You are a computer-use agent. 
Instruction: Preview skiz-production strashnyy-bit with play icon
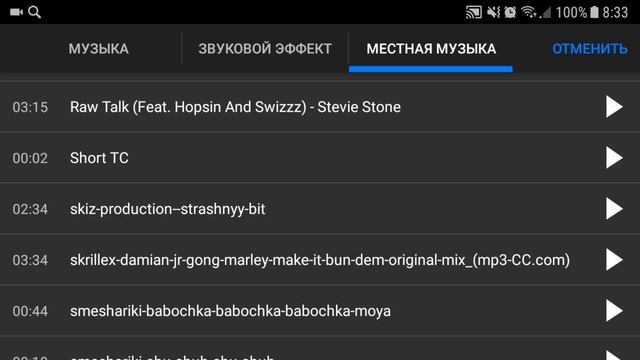(614, 209)
